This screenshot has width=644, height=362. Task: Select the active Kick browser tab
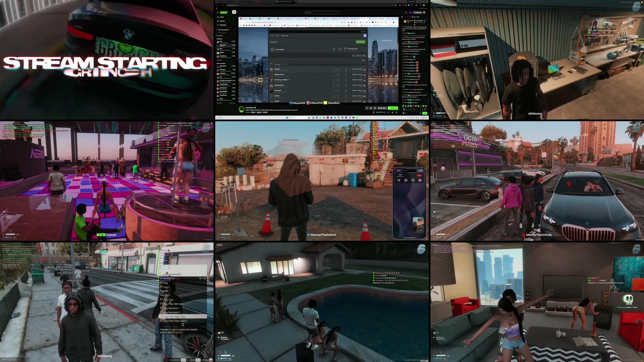click(286, 2)
